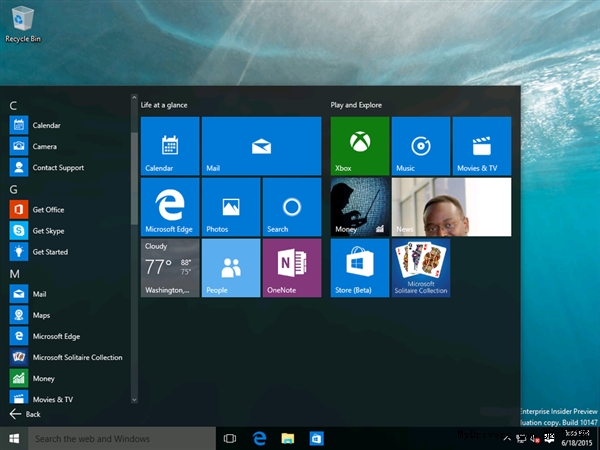Open the taskbar clock showing 6/18/2015
600x450 pixels.
point(577,438)
